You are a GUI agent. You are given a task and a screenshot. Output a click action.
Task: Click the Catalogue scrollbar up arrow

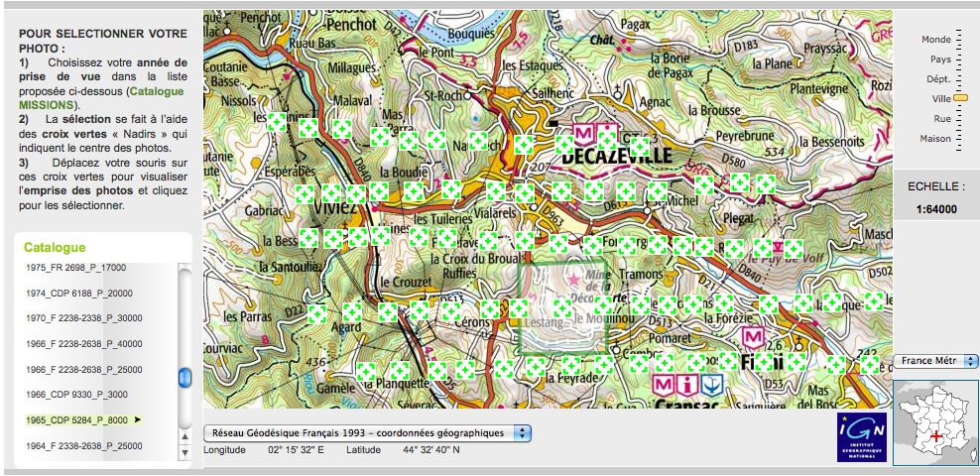coord(185,436)
